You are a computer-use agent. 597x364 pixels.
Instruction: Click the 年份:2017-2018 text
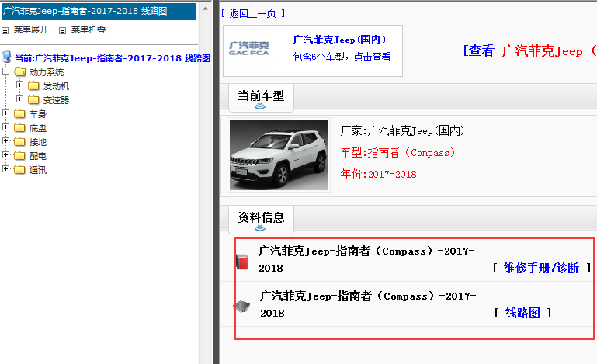pyautogui.click(x=378, y=175)
